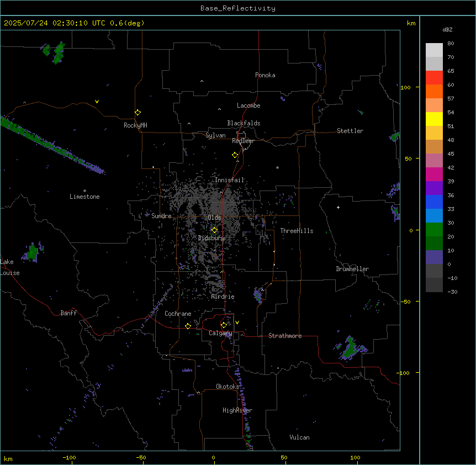Viewport: 476px width, 465px height.
Task: Click the -30 value on the dBZ scale
Action: (x=452, y=292)
